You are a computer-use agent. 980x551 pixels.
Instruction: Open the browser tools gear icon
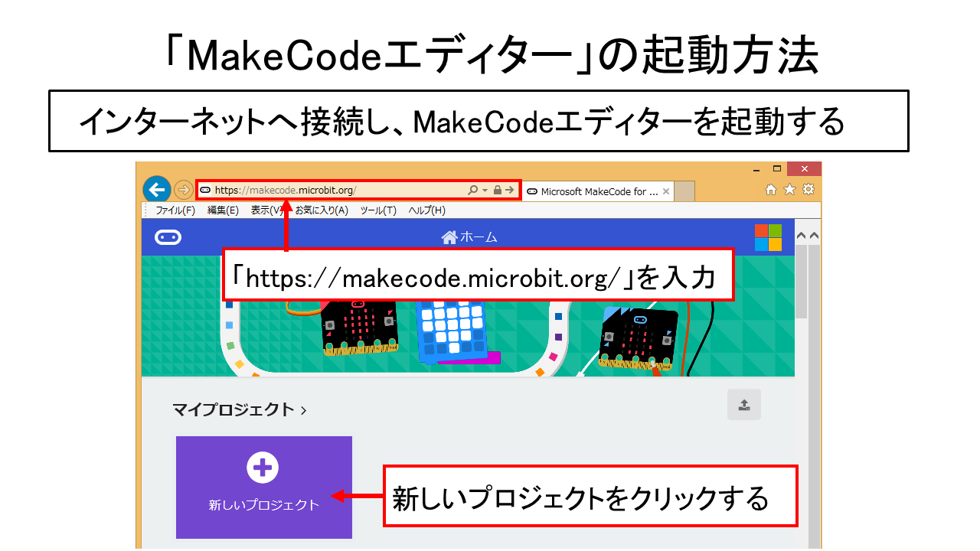coord(808,190)
